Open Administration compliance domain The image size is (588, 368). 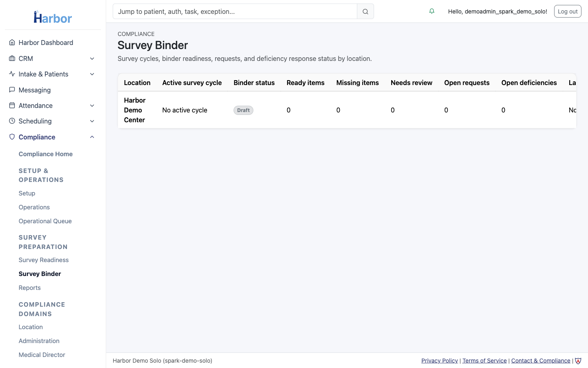coord(39,341)
